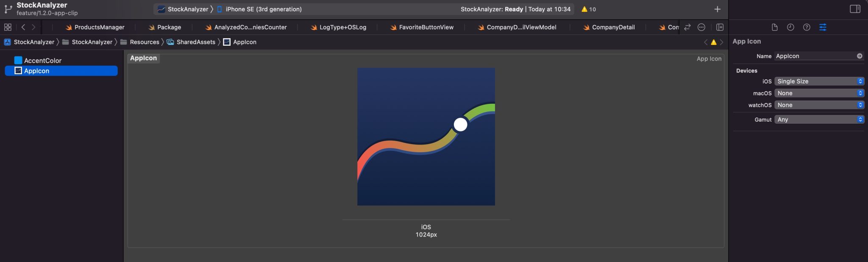The image size is (868, 262).
Task: Open the File inspector icon
Action: pos(774,27)
